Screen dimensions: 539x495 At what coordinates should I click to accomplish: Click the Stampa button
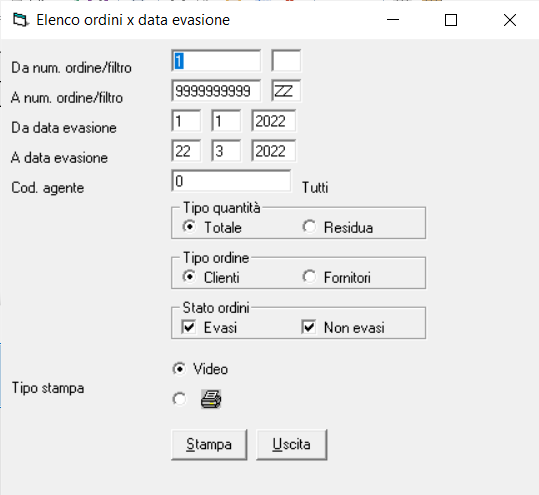(x=209, y=444)
